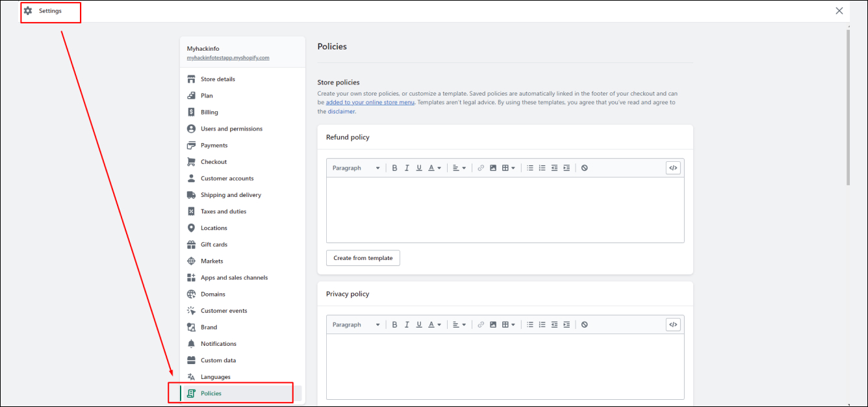The width and height of the screenshot is (868, 407).
Task: Open alignment dropdown in Privacy policy editor
Action: [459, 324]
